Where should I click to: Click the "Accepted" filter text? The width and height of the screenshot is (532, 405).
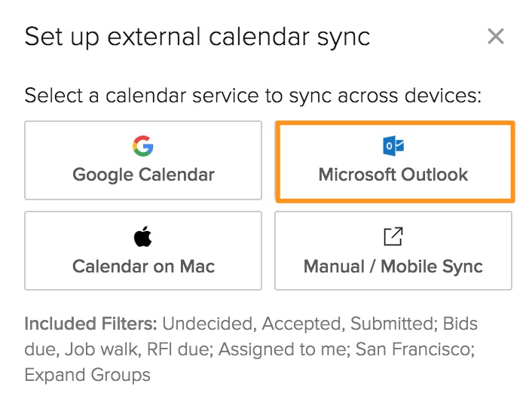(x=292, y=324)
